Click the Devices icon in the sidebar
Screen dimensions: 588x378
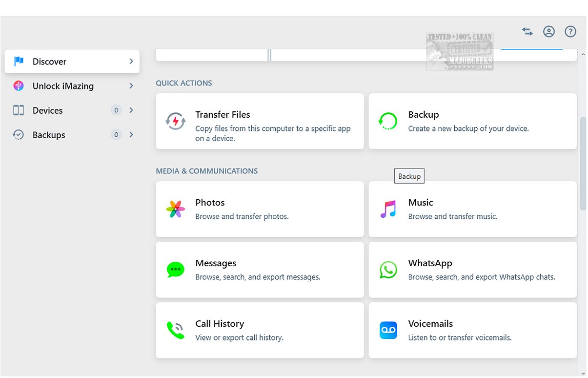click(19, 110)
